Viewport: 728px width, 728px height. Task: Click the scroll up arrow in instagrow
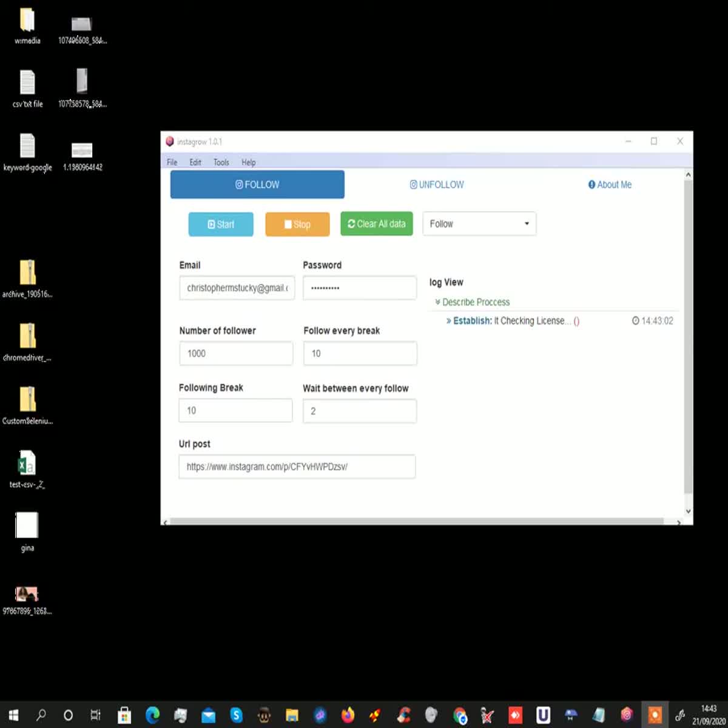click(688, 175)
